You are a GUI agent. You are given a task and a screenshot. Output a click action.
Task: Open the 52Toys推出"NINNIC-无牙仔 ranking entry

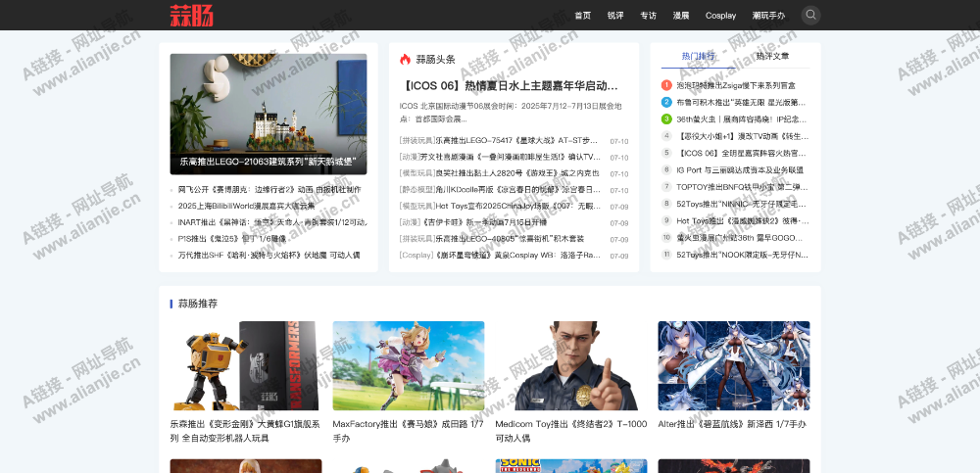coord(741,204)
